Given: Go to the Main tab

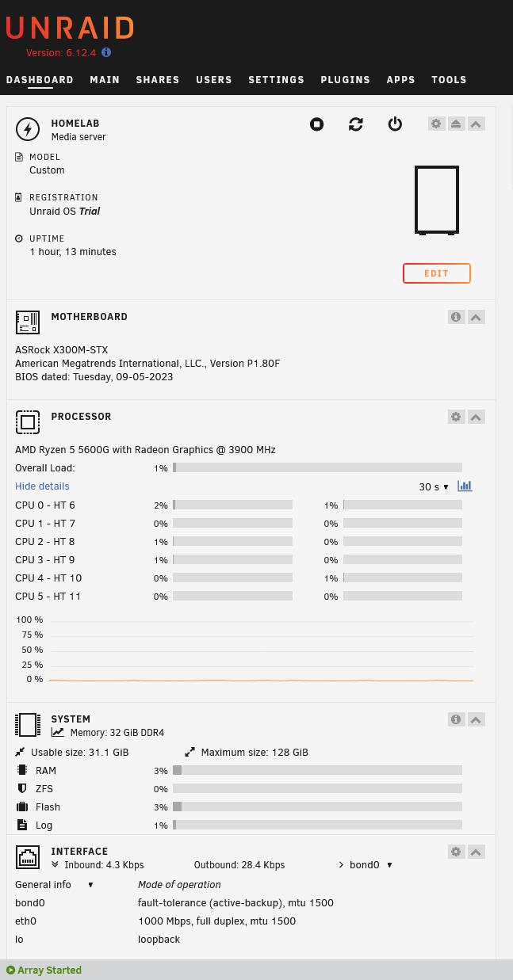Looking at the screenshot, I should coord(105,80).
